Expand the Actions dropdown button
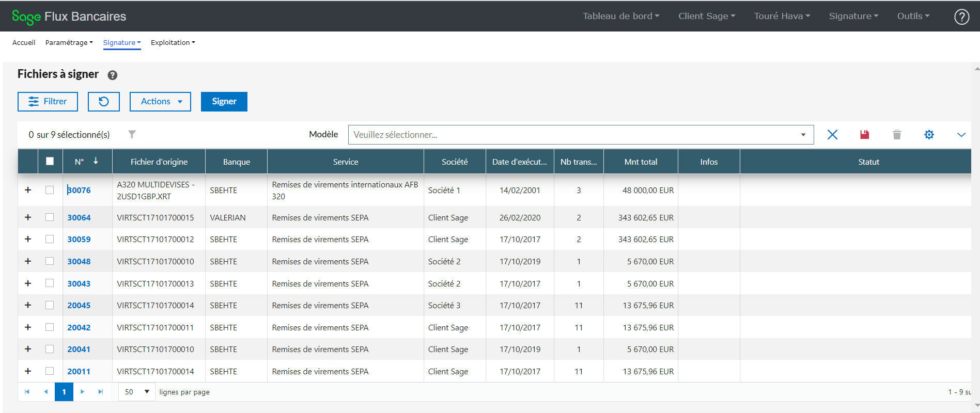The image size is (980, 413). [x=160, y=102]
